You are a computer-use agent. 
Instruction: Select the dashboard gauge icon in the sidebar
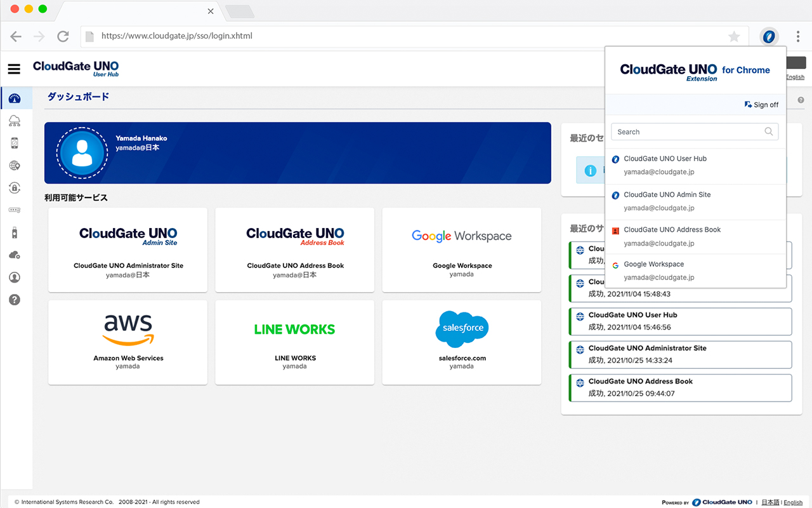click(14, 98)
